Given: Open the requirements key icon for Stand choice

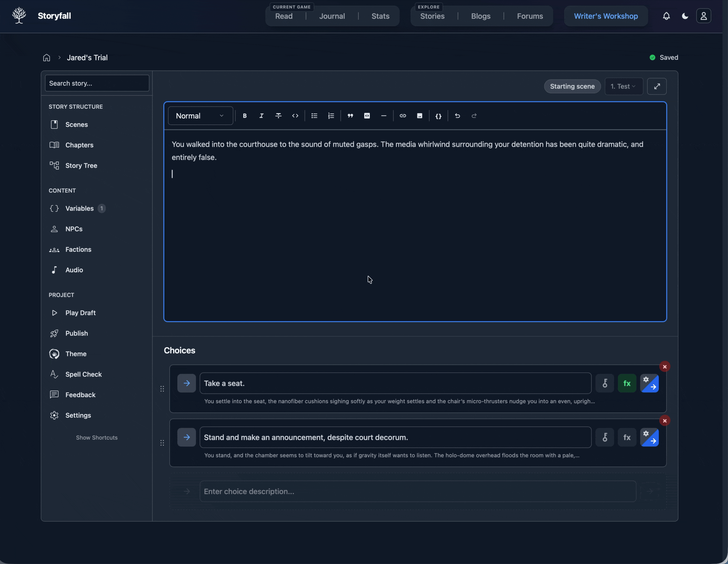Looking at the screenshot, I should click(x=605, y=437).
